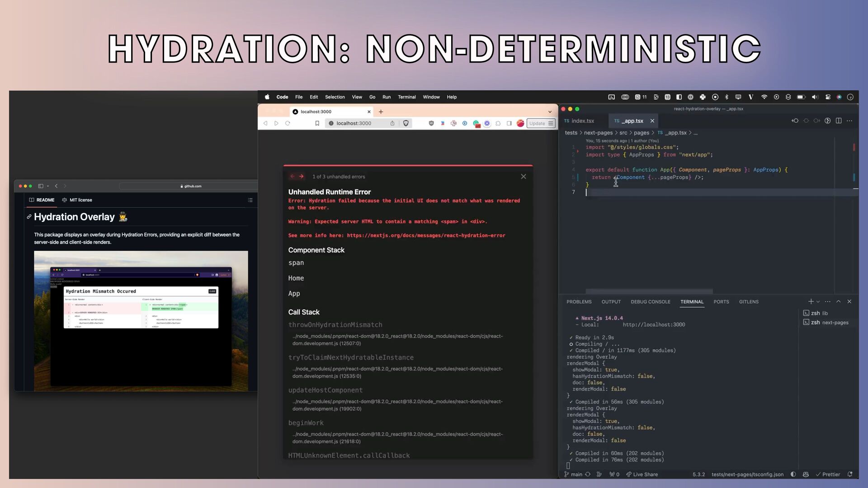Image resolution: width=868 pixels, height=488 pixels.
Task: Toggle the GitHub sidebar layout button
Action: click(x=41, y=186)
